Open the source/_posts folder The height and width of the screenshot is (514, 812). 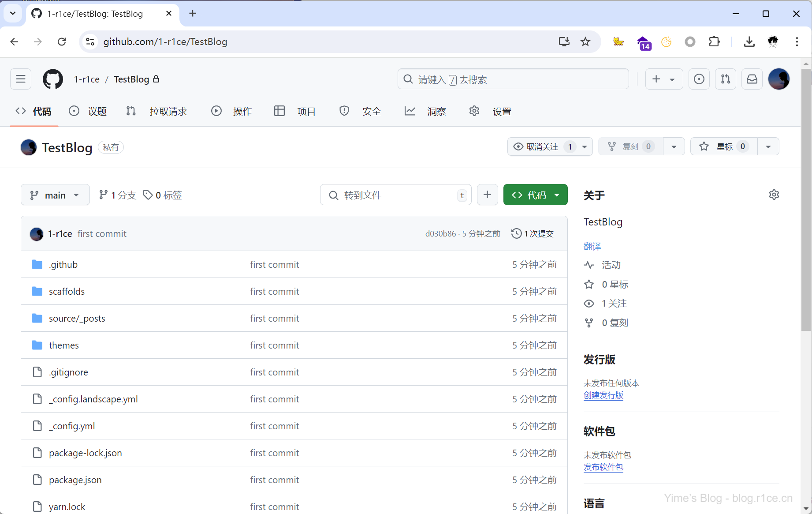point(77,319)
